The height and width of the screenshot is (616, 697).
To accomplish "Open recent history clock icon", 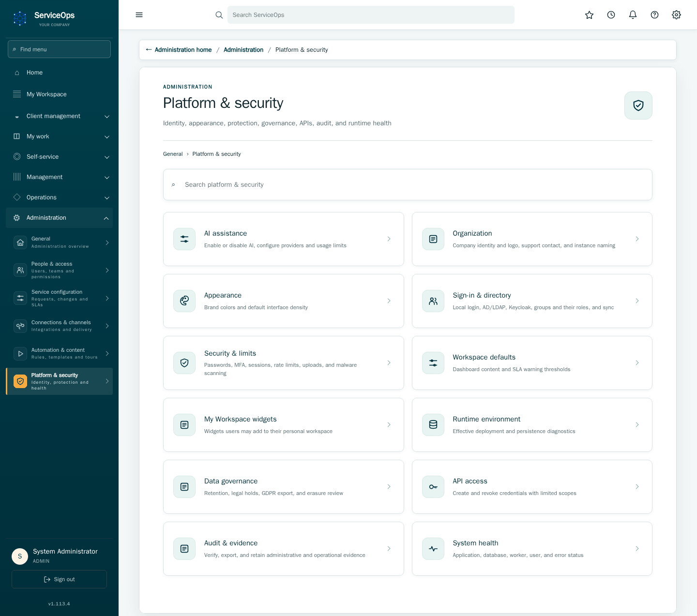I will point(611,15).
